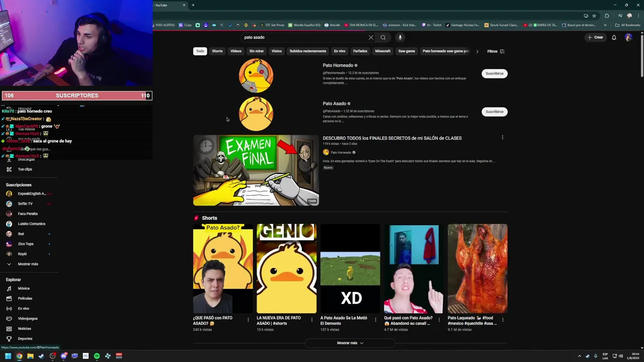Expand shorts with Mostrar más button

point(350,343)
